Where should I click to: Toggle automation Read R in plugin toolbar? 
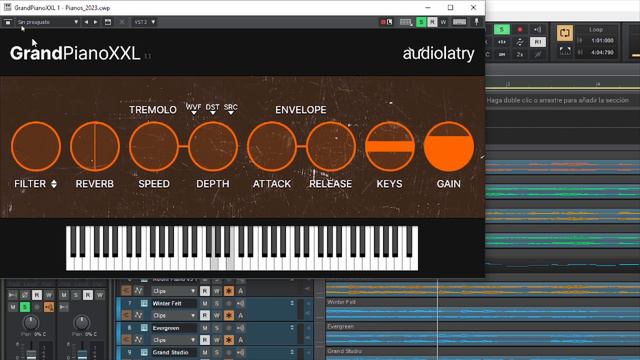click(x=432, y=22)
